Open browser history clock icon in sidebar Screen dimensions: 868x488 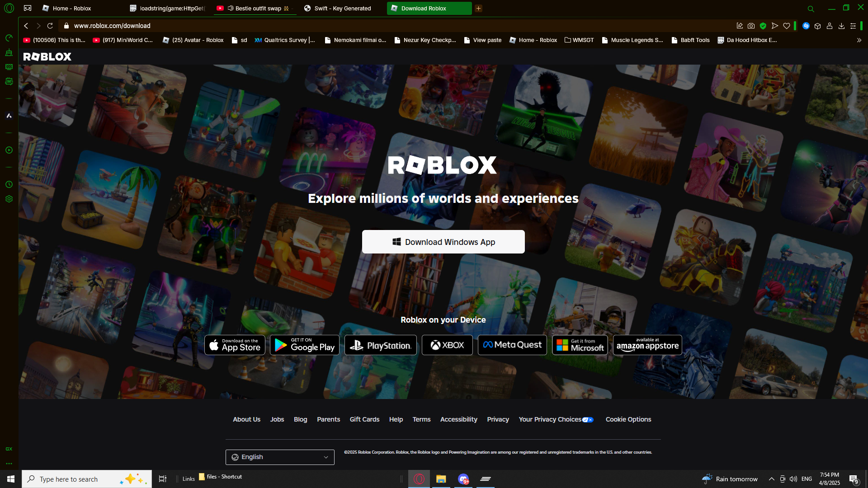pyautogui.click(x=9, y=184)
